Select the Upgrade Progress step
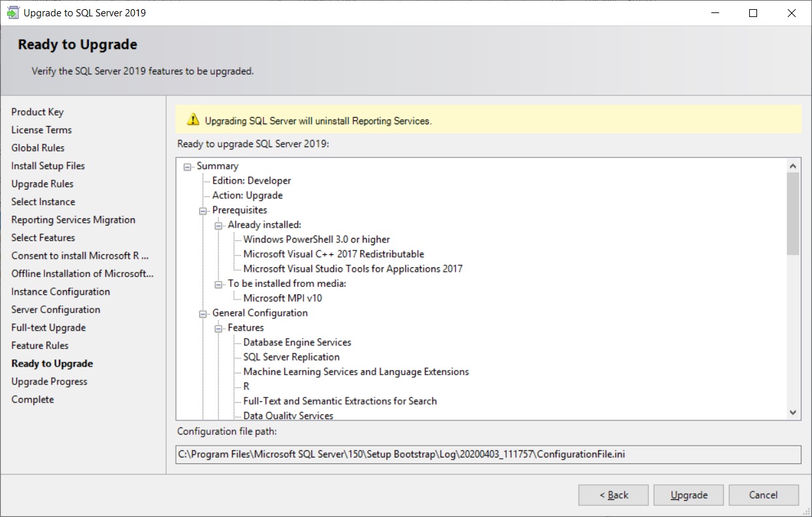 click(49, 381)
